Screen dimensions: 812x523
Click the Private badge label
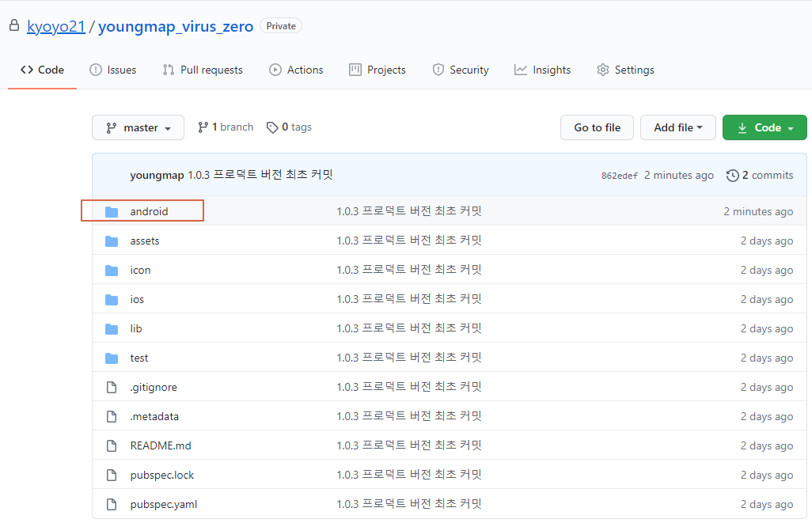point(281,26)
